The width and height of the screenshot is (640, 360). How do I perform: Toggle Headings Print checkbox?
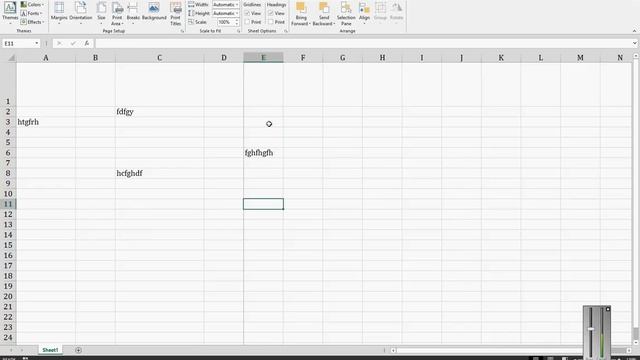271,22
